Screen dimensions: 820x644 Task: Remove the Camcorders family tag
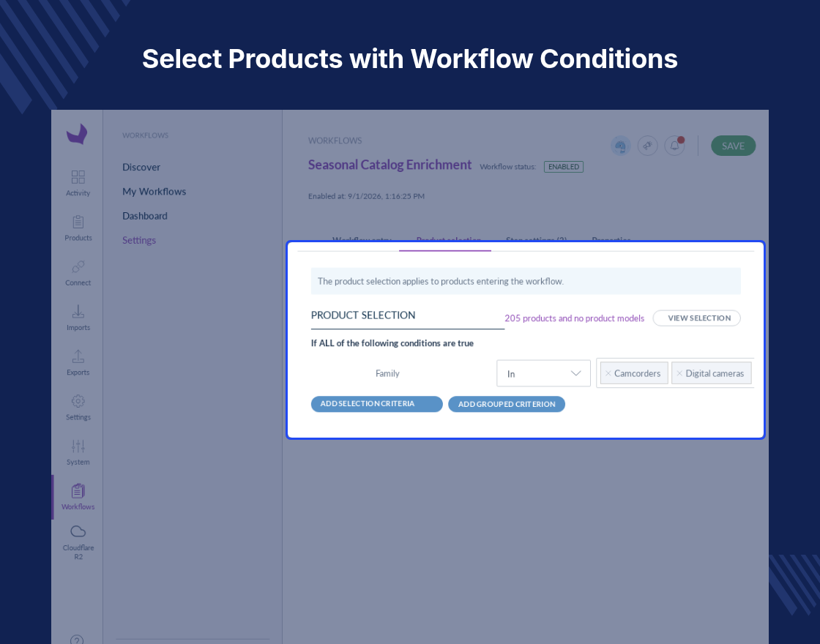click(608, 373)
